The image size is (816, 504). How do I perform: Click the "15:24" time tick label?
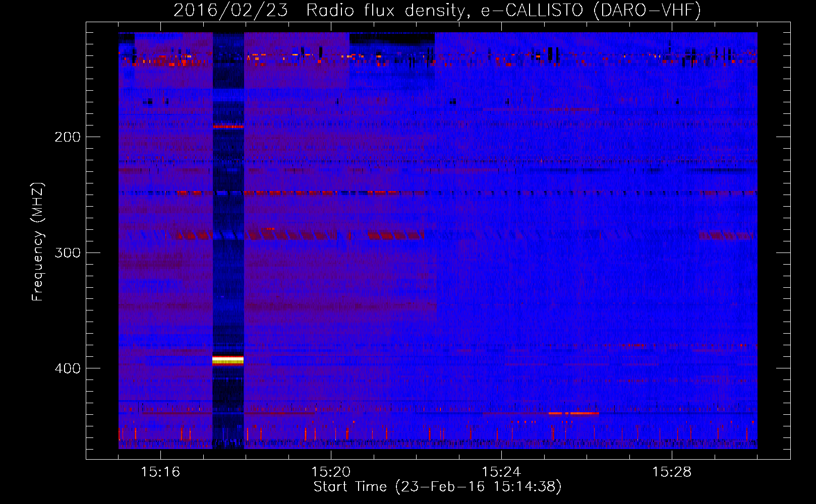(501, 472)
